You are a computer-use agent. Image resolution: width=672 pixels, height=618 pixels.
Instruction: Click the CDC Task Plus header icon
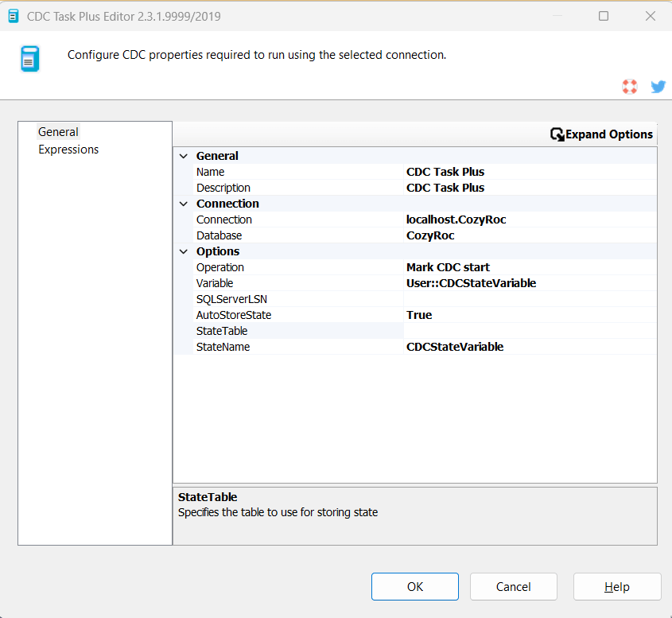29,59
